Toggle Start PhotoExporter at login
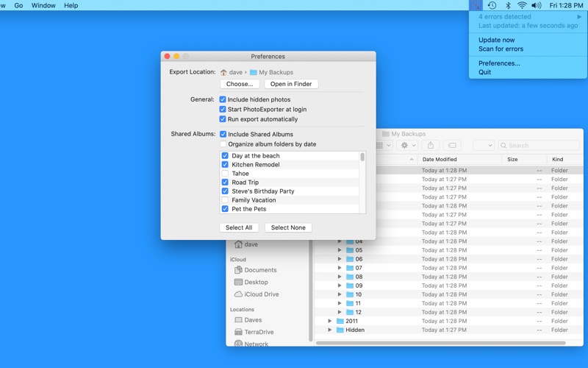 [223, 109]
